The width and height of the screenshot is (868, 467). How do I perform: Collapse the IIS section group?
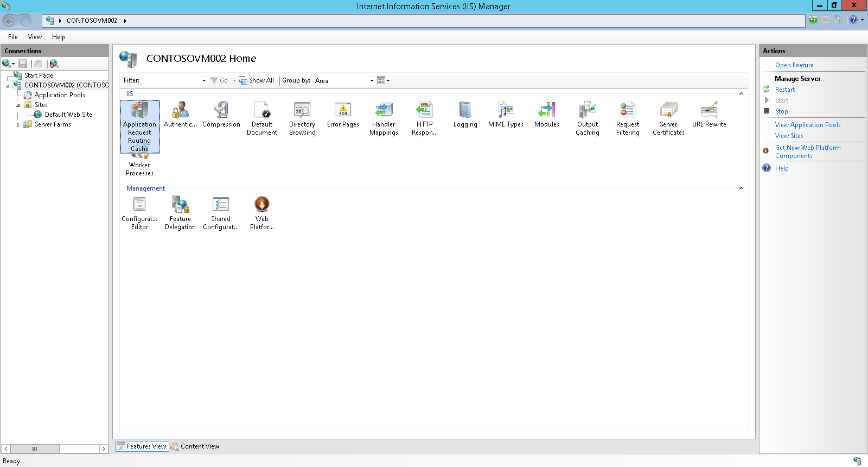pyautogui.click(x=741, y=94)
